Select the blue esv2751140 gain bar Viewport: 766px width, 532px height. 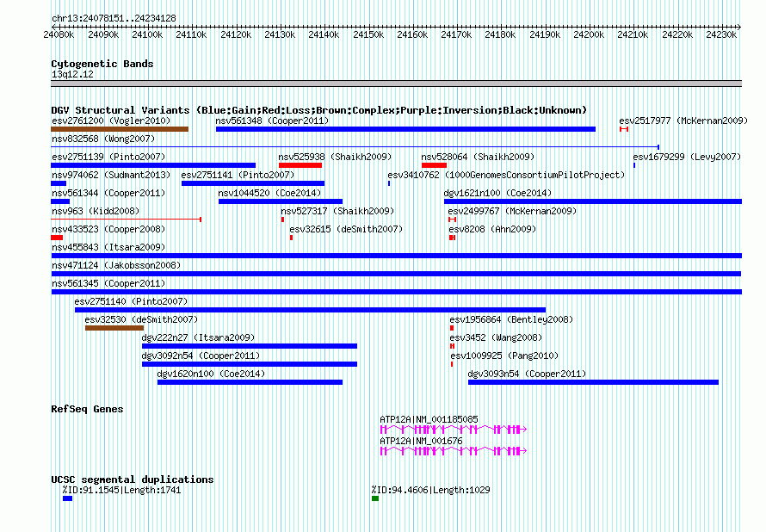tap(310, 310)
